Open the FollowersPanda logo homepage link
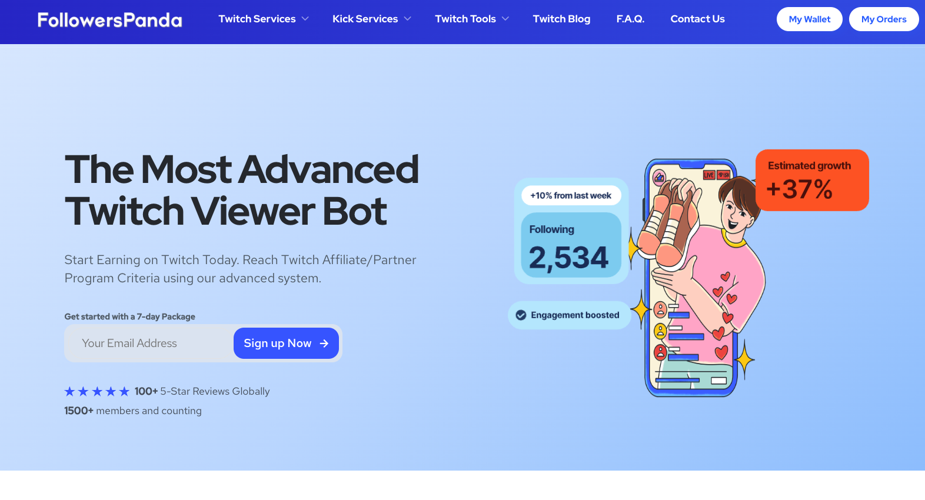 (x=110, y=20)
